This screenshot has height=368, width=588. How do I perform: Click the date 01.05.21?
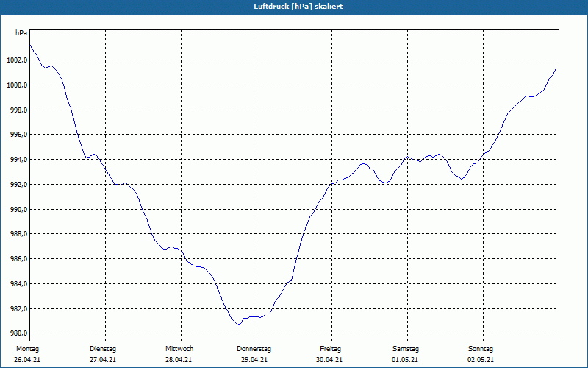[x=405, y=360]
